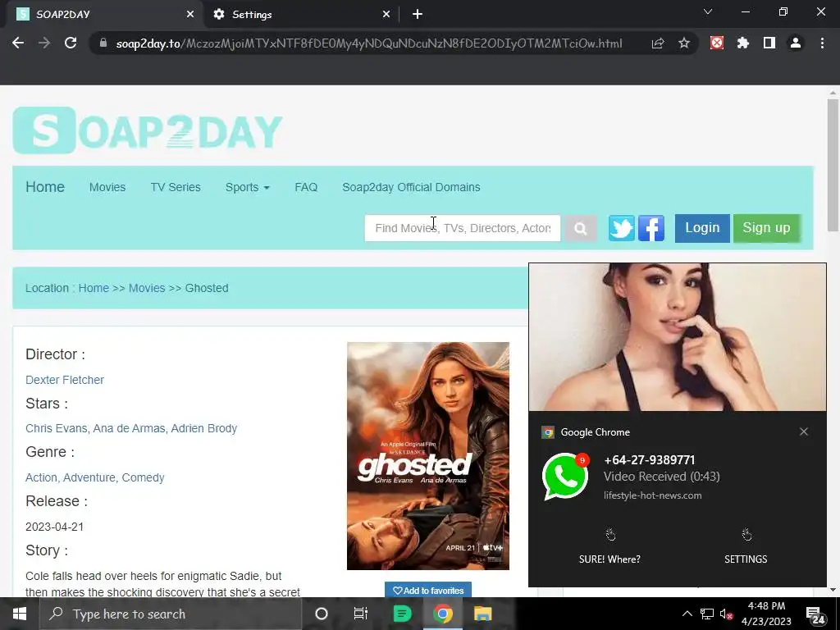Open File Explorer from taskbar
Screen dimensions: 840x630
(482, 614)
